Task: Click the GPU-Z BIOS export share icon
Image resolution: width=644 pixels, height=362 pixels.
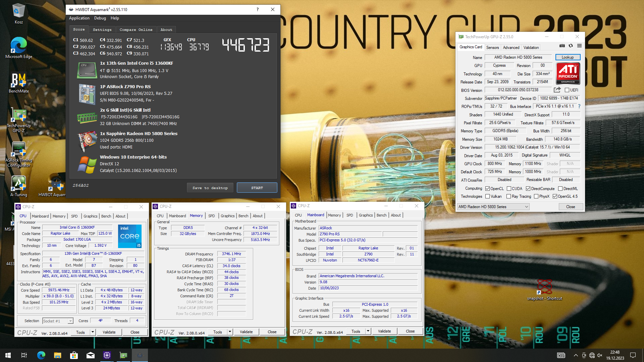Action: coord(557,90)
